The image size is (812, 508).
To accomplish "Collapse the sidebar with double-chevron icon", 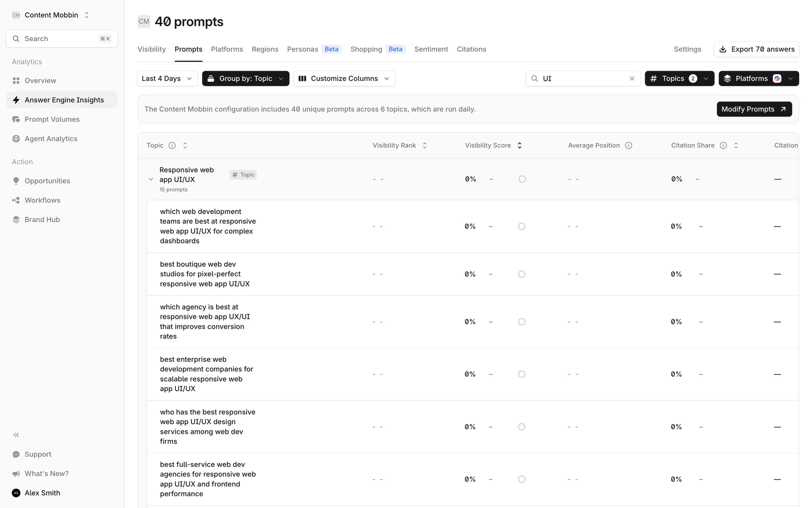I will [16, 435].
